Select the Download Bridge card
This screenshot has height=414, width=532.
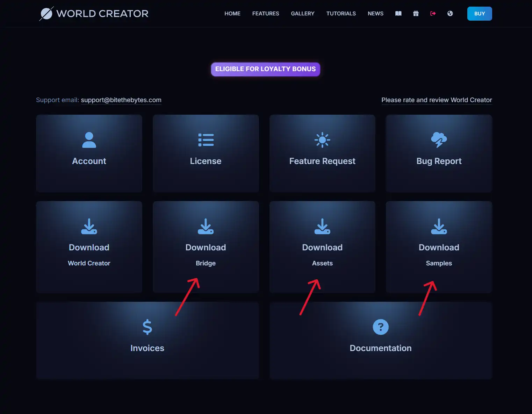click(206, 247)
